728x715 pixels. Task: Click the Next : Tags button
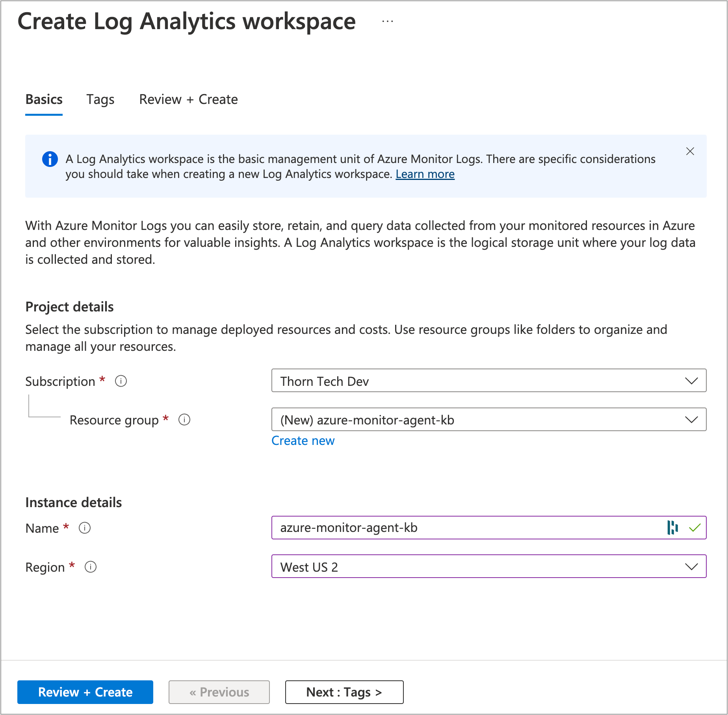(x=344, y=692)
